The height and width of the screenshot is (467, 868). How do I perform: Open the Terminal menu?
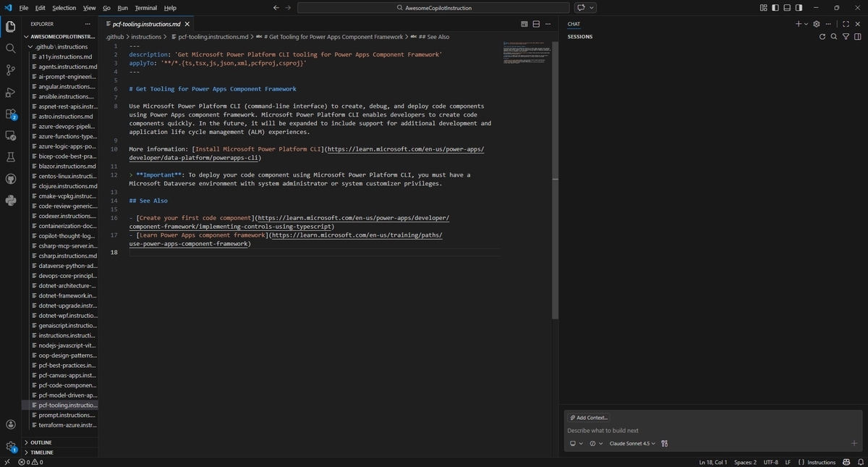(145, 8)
